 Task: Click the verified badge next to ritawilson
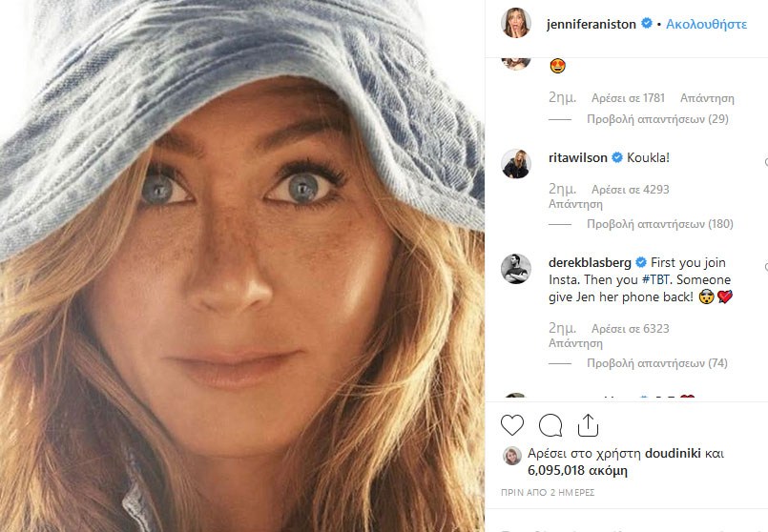point(617,158)
